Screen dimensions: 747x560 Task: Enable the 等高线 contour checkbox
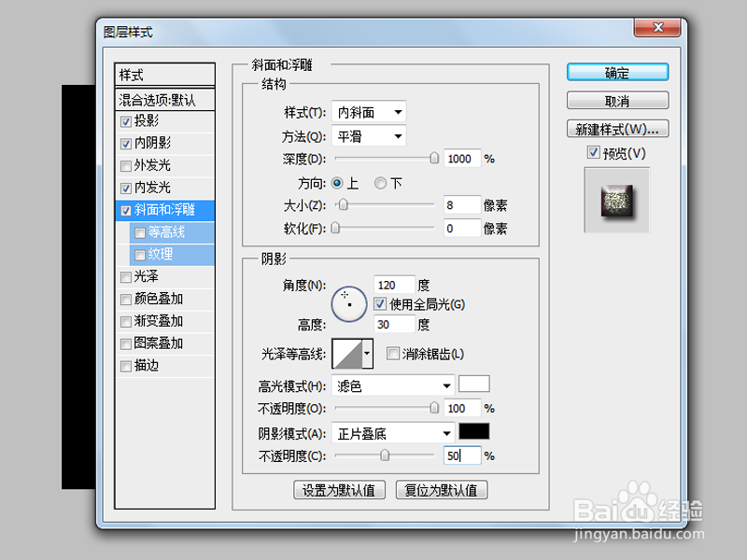(140, 232)
